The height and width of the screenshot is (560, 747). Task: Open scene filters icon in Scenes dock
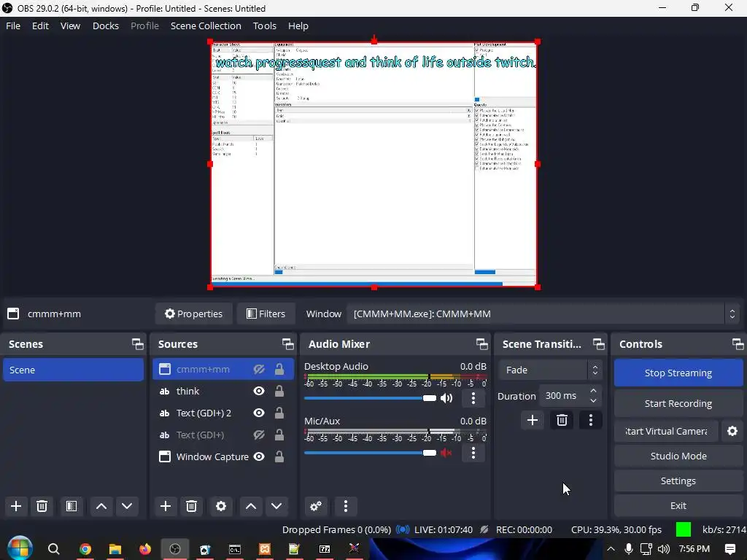[x=71, y=506]
